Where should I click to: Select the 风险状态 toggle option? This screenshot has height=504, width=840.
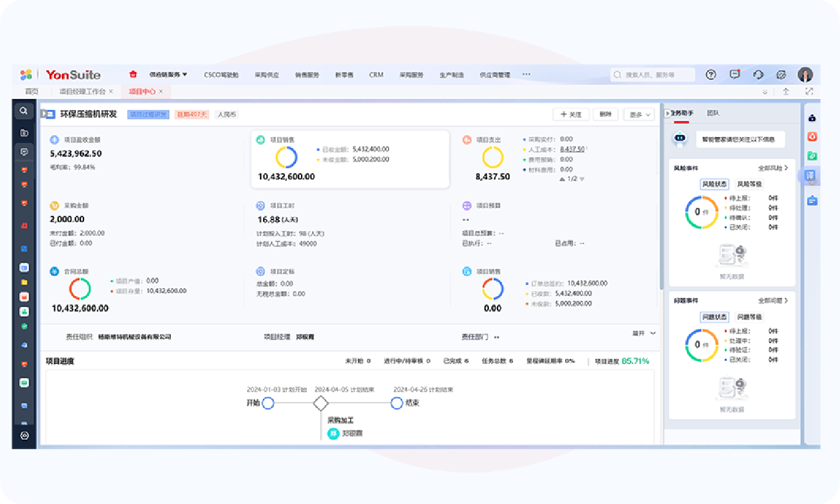[x=715, y=184]
